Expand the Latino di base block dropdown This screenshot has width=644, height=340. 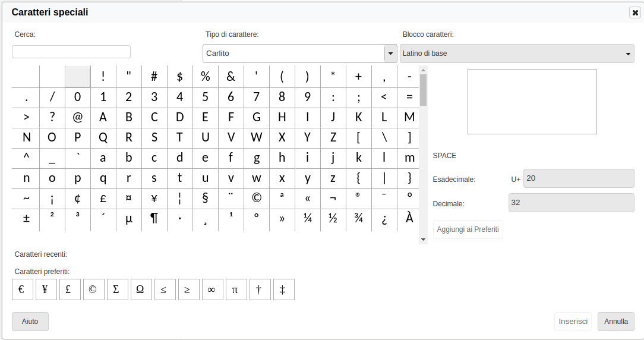click(x=628, y=54)
